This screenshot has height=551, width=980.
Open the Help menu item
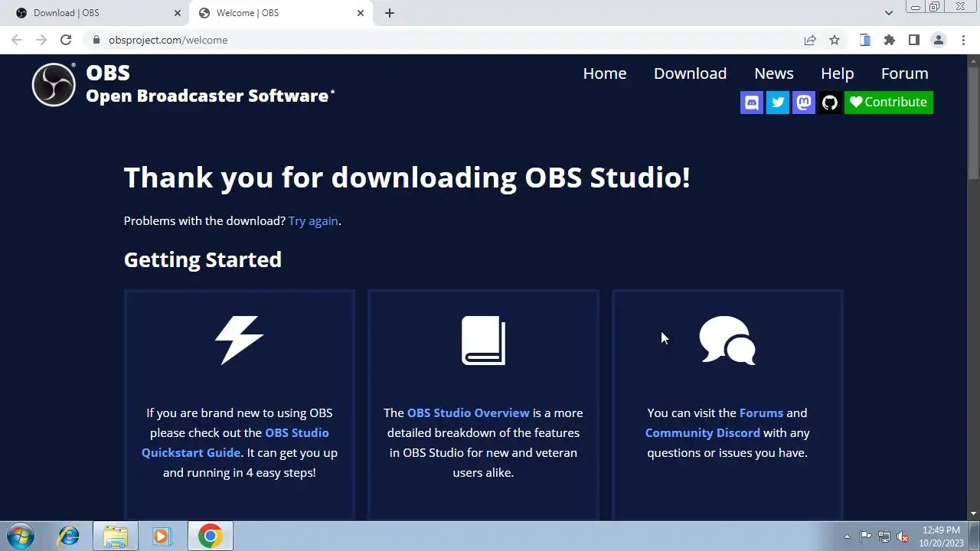(837, 73)
